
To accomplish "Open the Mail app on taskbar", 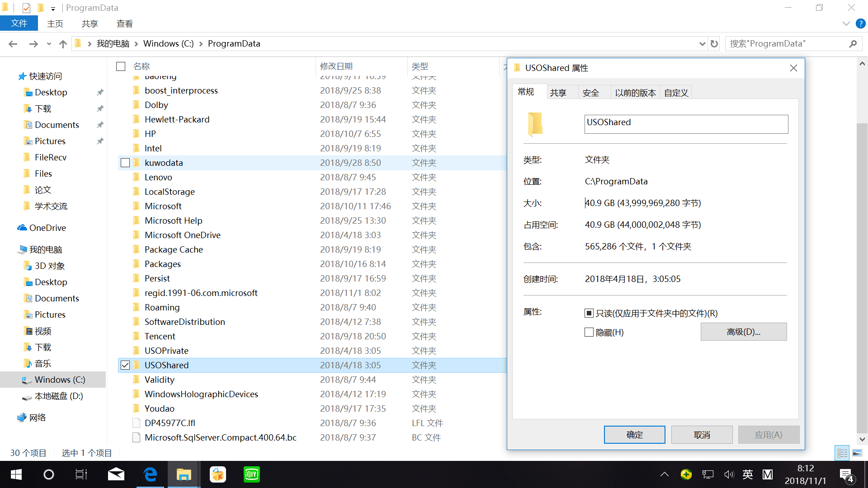I will click(x=116, y=474).
